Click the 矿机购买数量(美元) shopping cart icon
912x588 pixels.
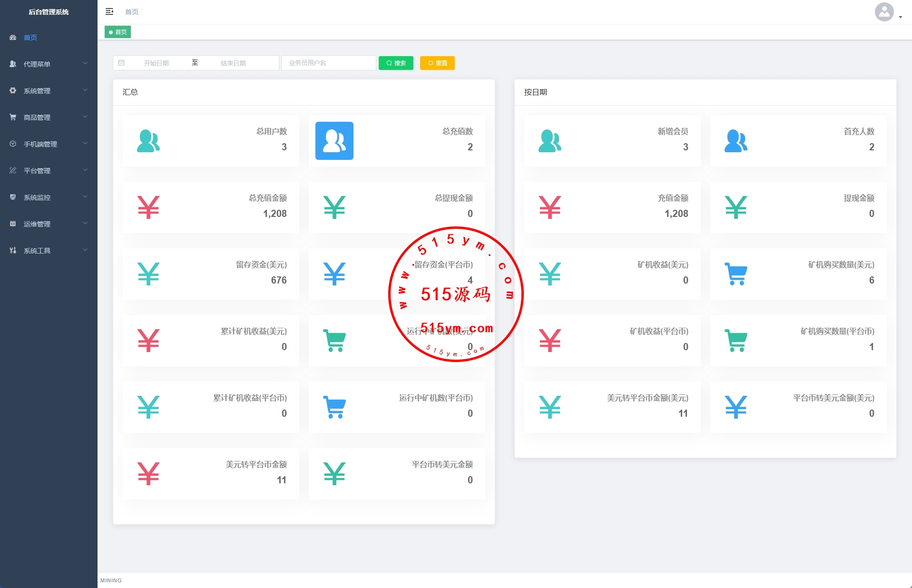pyautogui.click(x=735, y=274)
